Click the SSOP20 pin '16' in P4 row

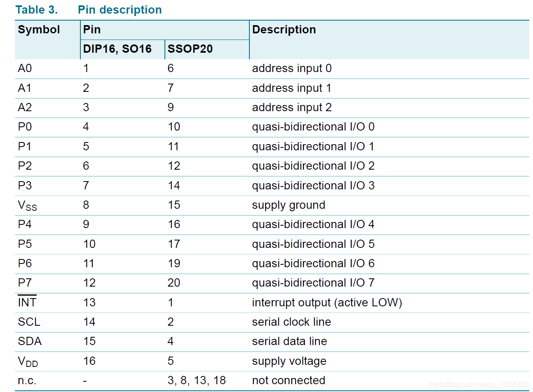pos(174,224)
